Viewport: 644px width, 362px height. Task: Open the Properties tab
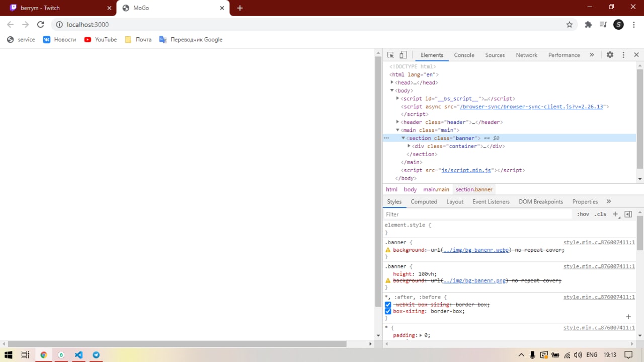[585, 201]
